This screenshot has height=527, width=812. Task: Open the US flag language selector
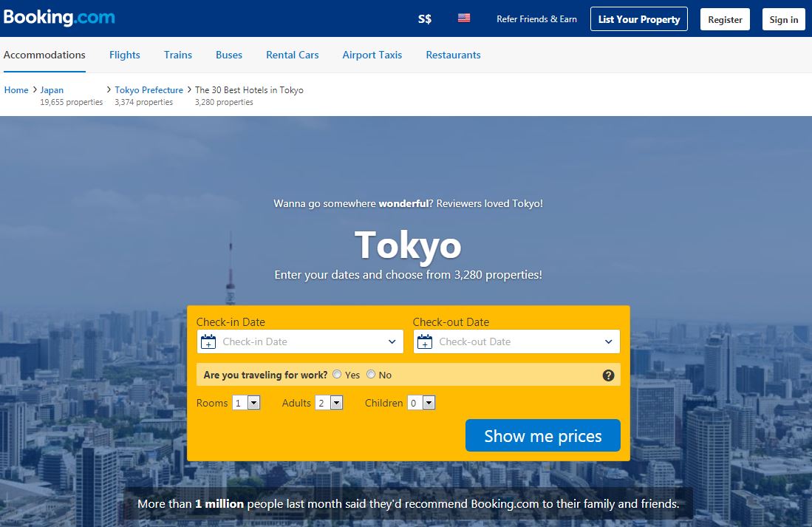[x=464, y=18]
